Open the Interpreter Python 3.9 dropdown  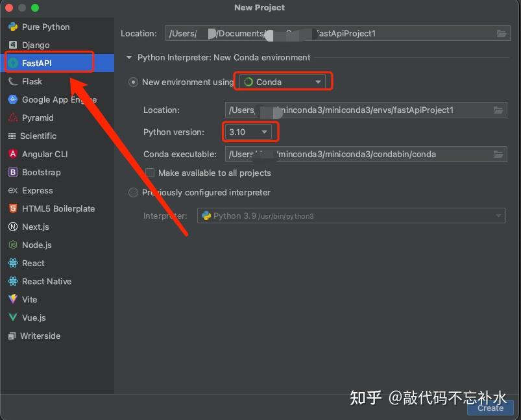pyautogui.click(x=352, y=216)
